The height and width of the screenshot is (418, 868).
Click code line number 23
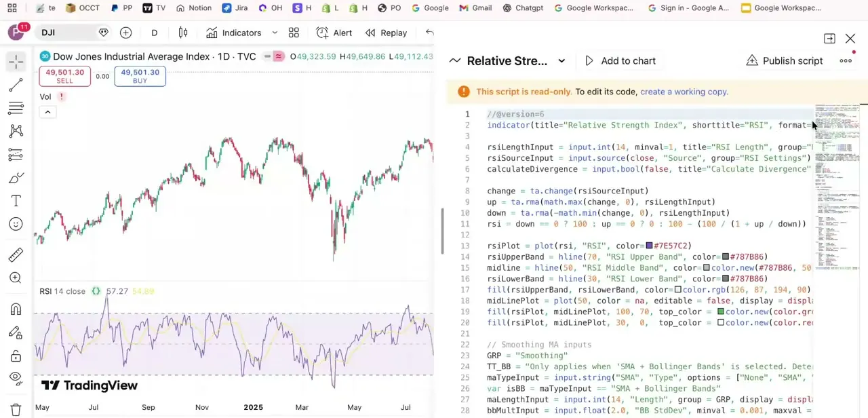[x=465, y=356]
